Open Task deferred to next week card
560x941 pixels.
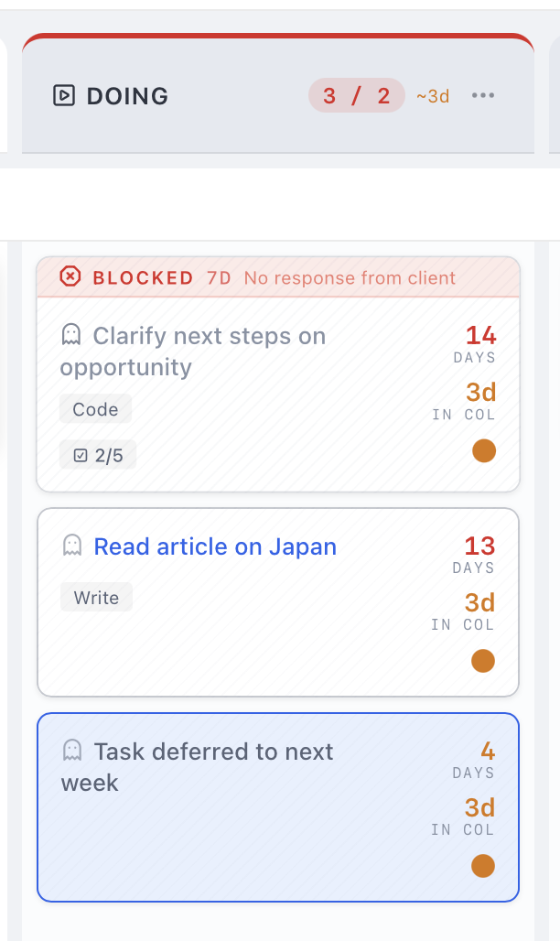(x=213, y=766)
